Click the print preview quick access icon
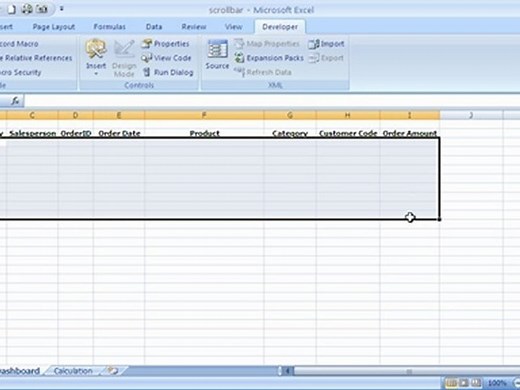This screenshot has width=520, height=390. [27, 9]
